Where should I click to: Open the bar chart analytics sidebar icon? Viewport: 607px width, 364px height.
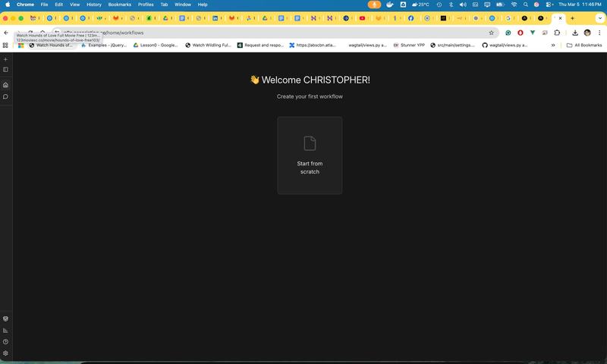(5, 331)
